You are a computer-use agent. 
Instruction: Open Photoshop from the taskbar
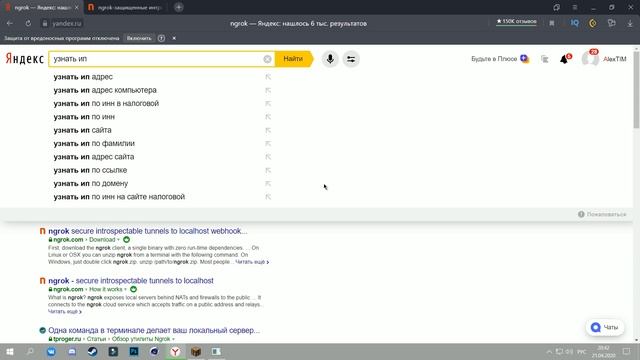click(x=134, y=351)
